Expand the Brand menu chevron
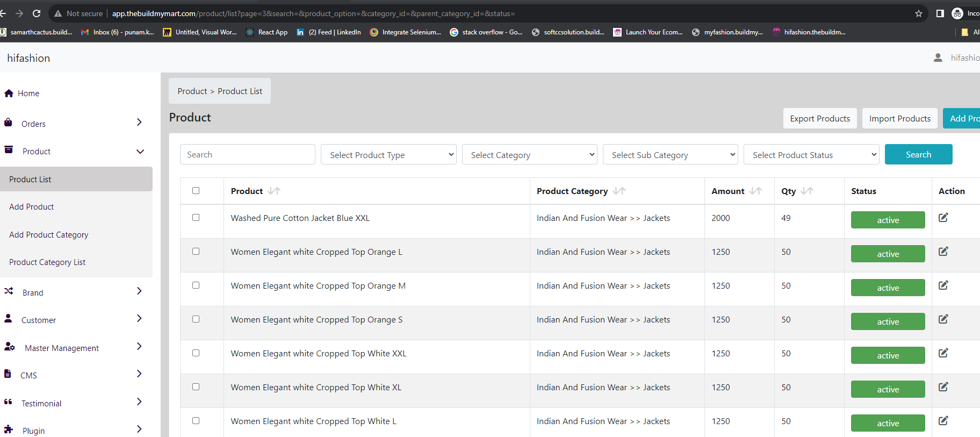The image size is (980, 437). tap(139, 291)
